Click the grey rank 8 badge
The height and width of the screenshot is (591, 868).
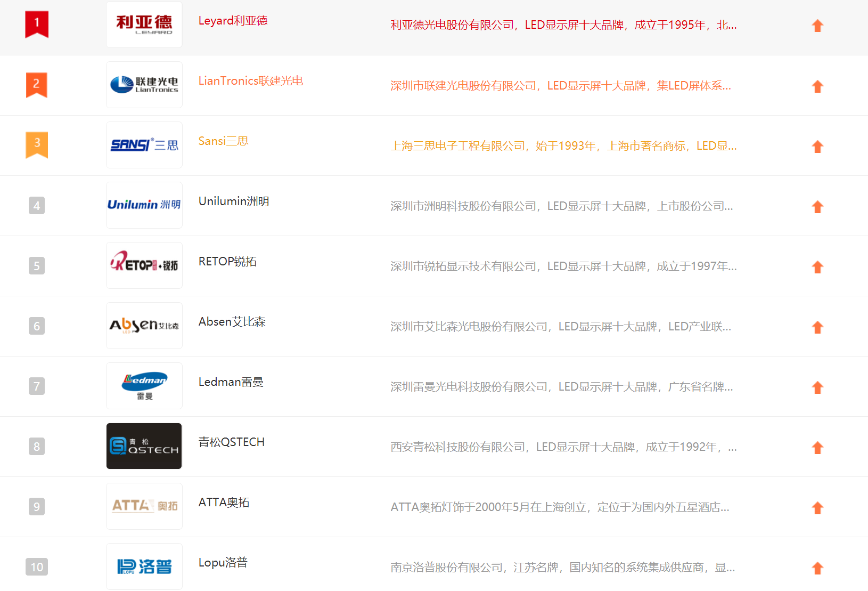point(37,446)
